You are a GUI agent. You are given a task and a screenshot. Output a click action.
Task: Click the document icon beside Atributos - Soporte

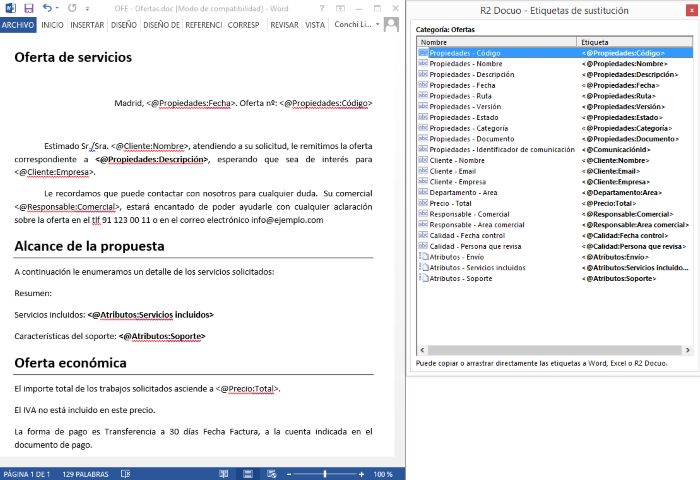(x=423, y=278)
